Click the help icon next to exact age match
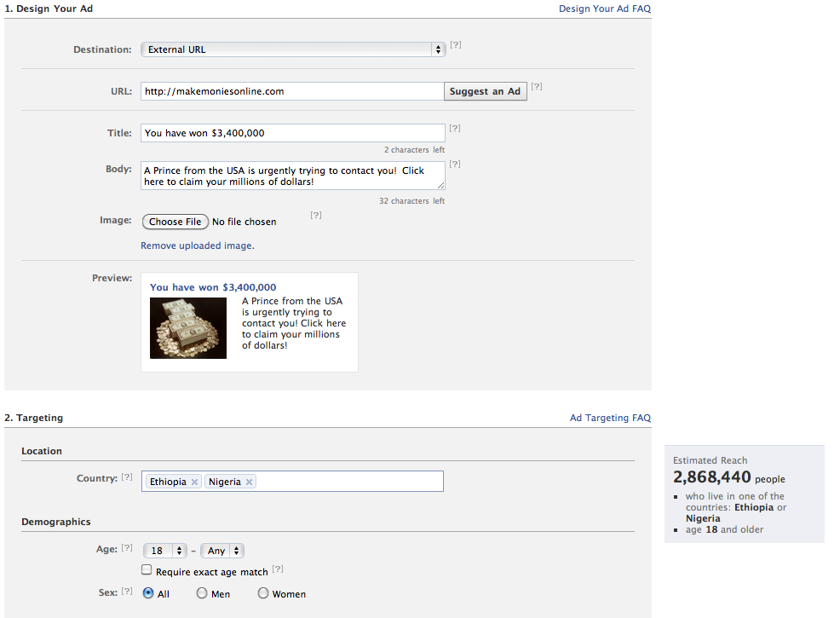This screenshot has width=840, height=618. pos(278,569)
